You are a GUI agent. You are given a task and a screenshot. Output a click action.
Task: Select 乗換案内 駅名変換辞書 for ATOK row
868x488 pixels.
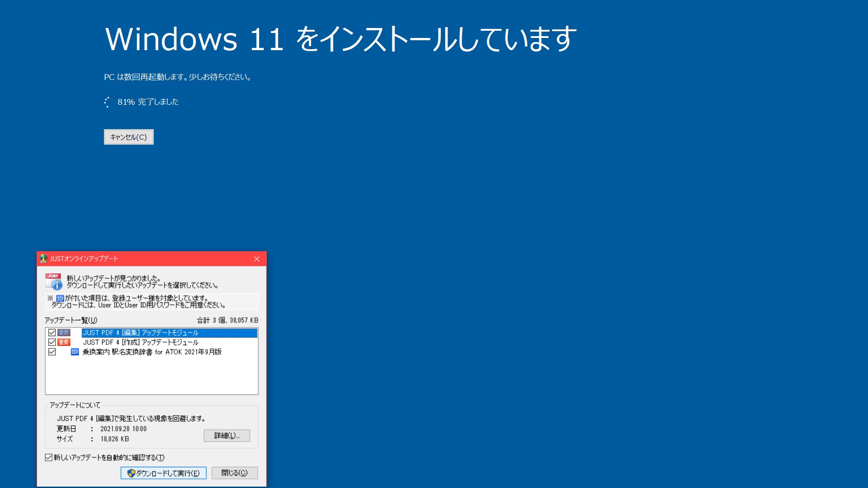tap(152, 352)
